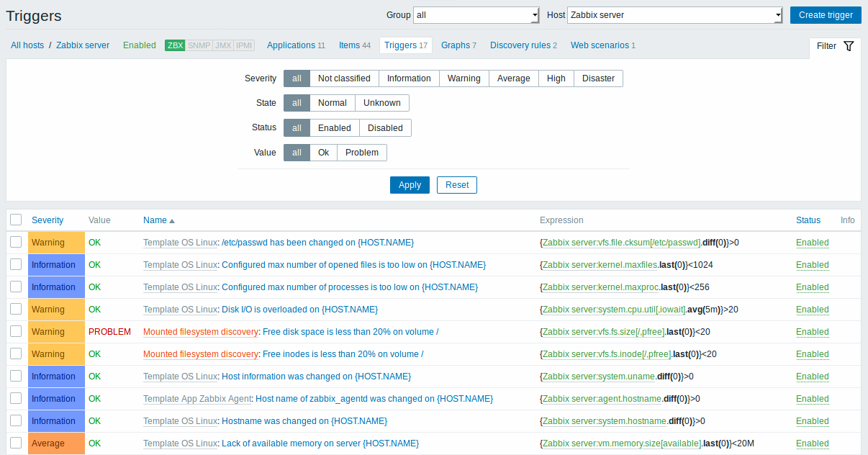This screenshot has height=455, width=868.
Task: Check the max number of opened files row
Action: click(16, 264)
